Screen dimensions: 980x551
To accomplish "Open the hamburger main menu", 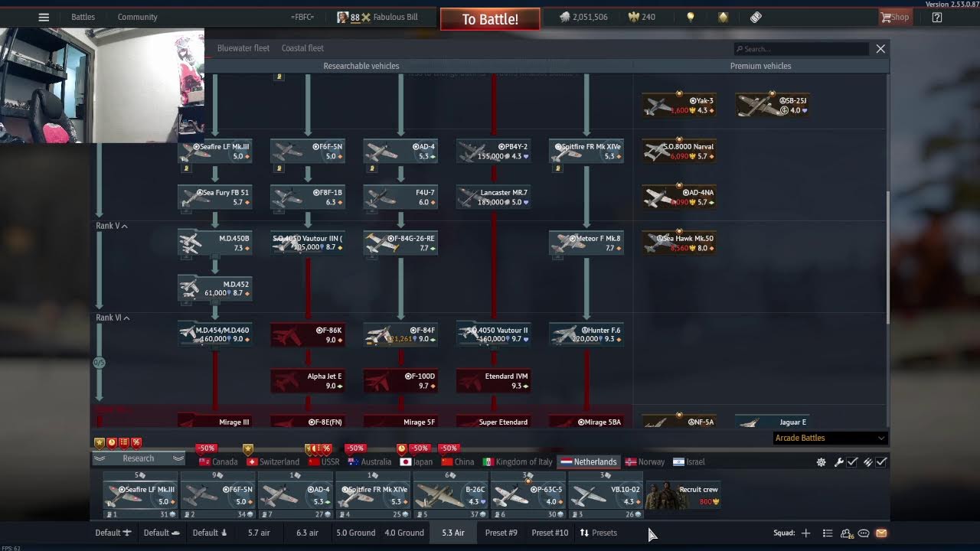I will point(44,17).
